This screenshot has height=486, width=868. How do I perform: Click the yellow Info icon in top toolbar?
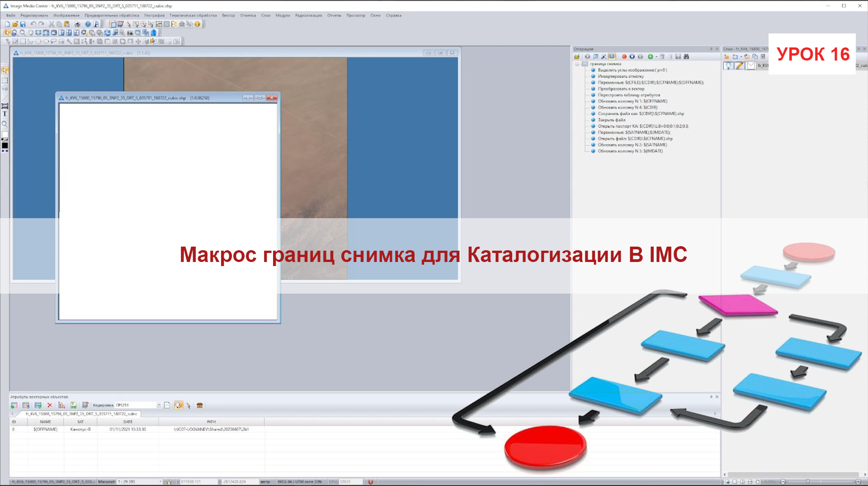coord(197,24)
